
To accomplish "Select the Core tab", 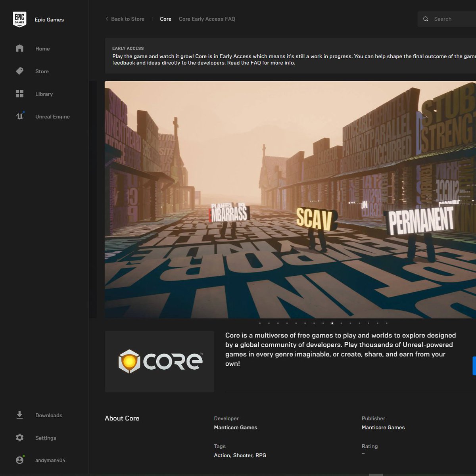I will 165,19.
